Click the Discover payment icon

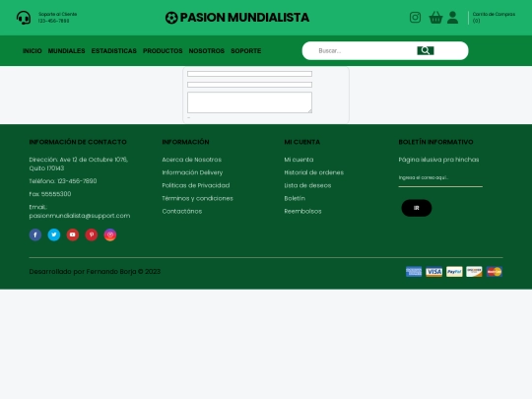(474, 272)
